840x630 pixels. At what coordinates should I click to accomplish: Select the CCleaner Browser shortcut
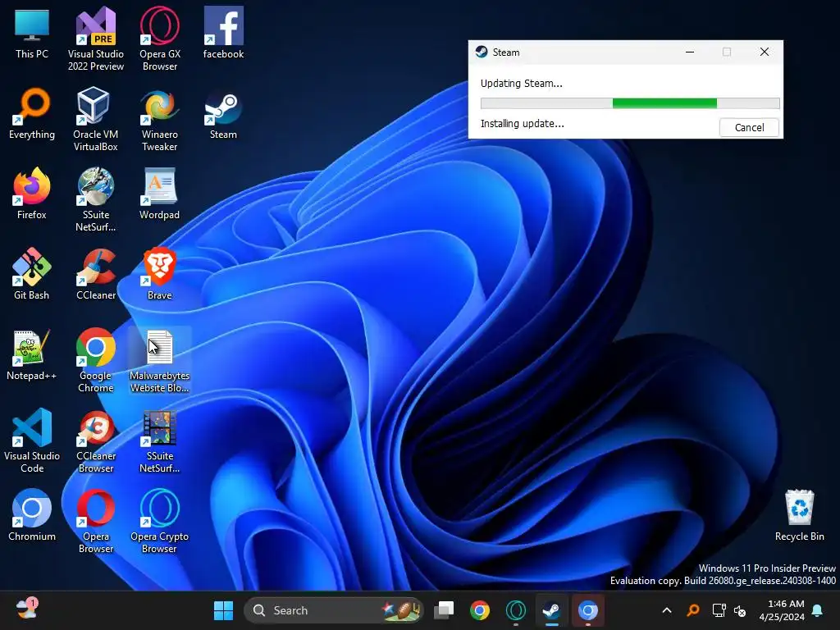coord(95,441)
